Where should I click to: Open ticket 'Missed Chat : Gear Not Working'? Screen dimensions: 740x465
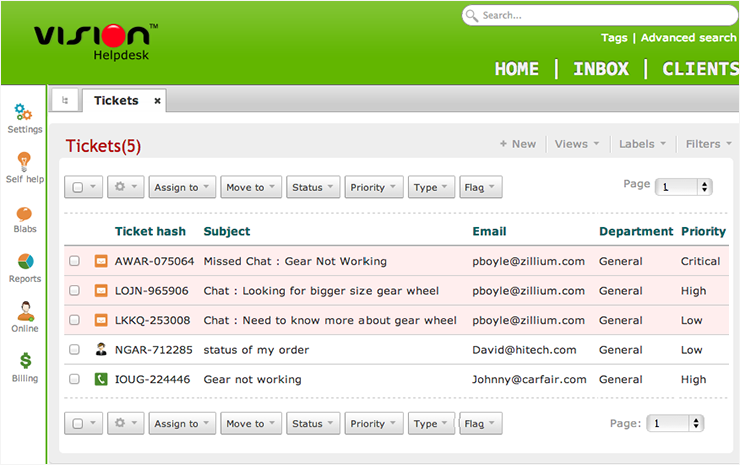click(x=295, y=261)
